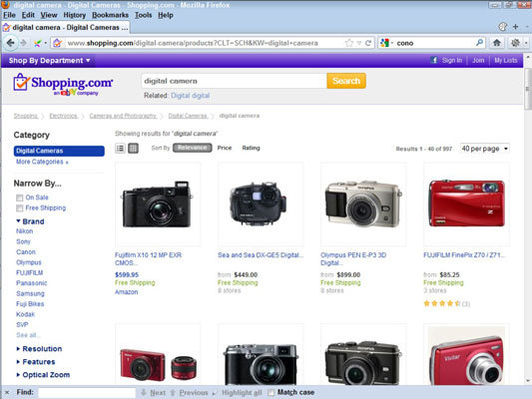Screen dimensions: 532x399
Task: Open a new tab with the plus icon
Action: tap(515, 27)
